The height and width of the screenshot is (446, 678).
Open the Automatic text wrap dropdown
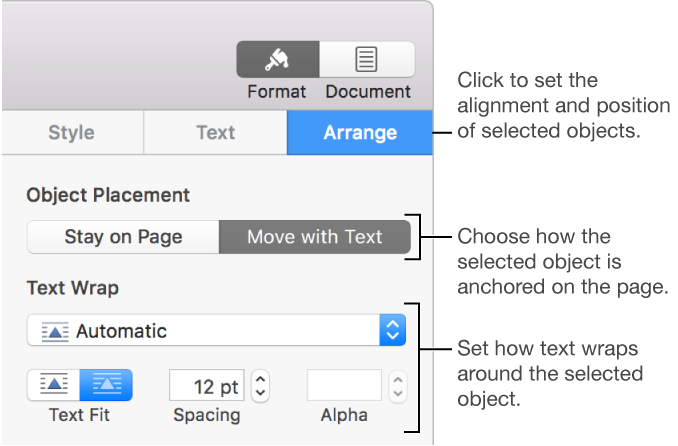(216, 330)
